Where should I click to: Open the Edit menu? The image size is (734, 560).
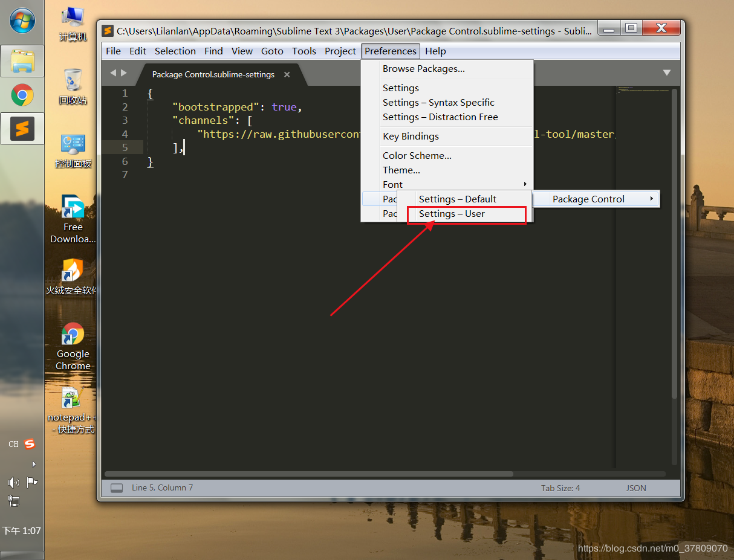138,51
